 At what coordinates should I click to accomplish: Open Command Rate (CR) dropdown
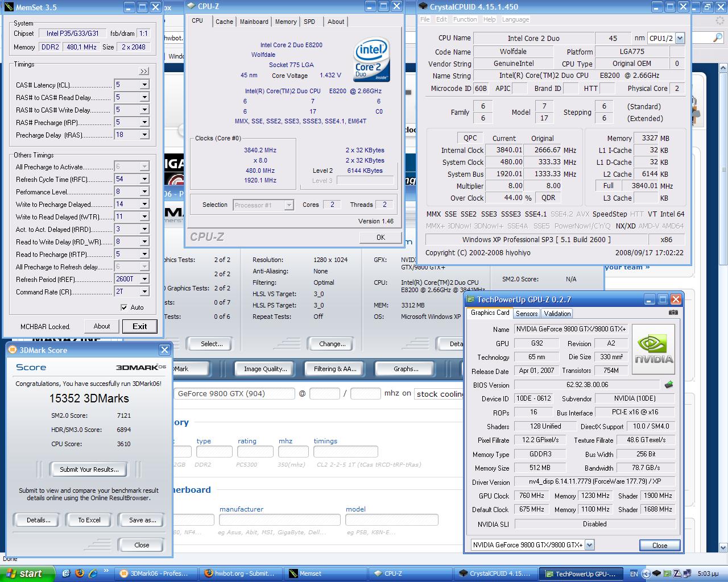coord(144,292)
